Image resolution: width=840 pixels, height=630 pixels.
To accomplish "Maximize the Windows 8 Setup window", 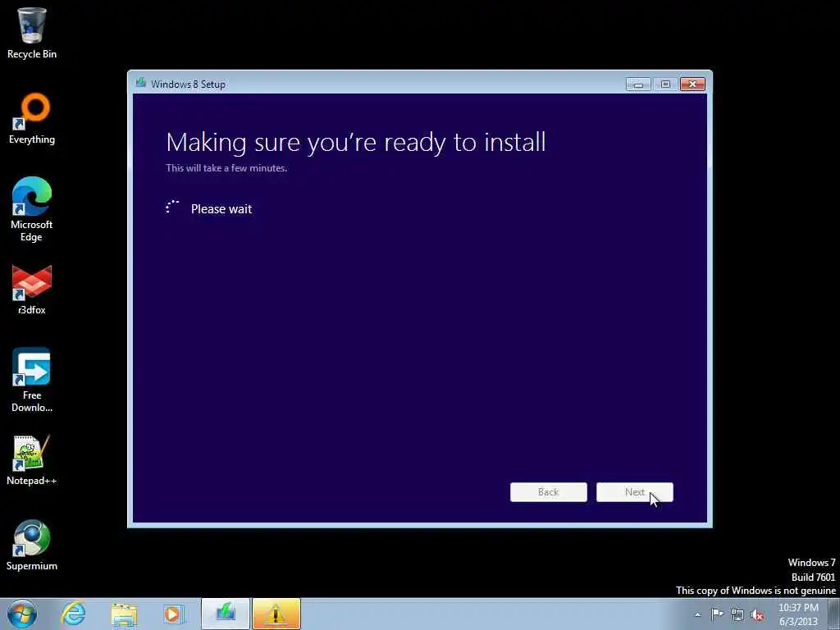I will tap(665, 84).
